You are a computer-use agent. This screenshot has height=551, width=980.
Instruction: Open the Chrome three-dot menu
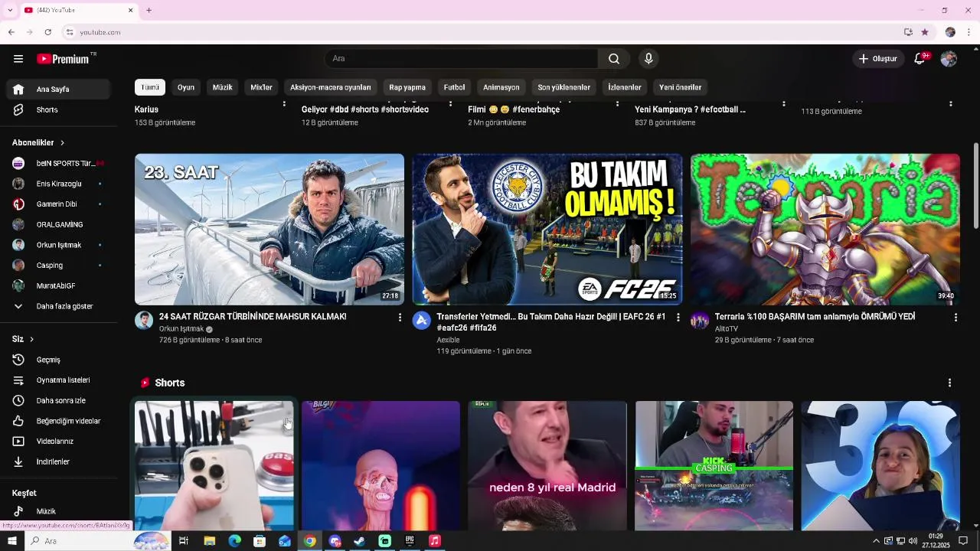click(x=969, y=32)
